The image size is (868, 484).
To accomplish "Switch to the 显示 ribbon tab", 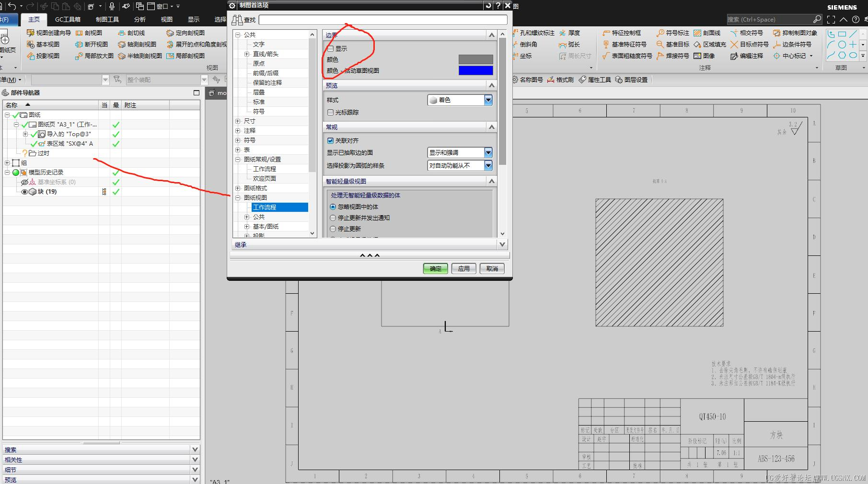I will click(194, 19).
